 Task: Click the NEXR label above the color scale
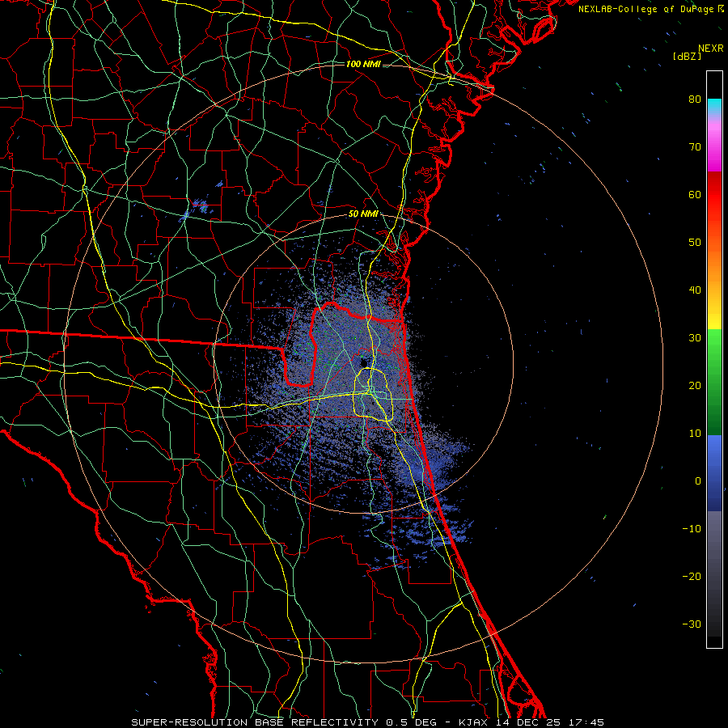pos(711,49)
